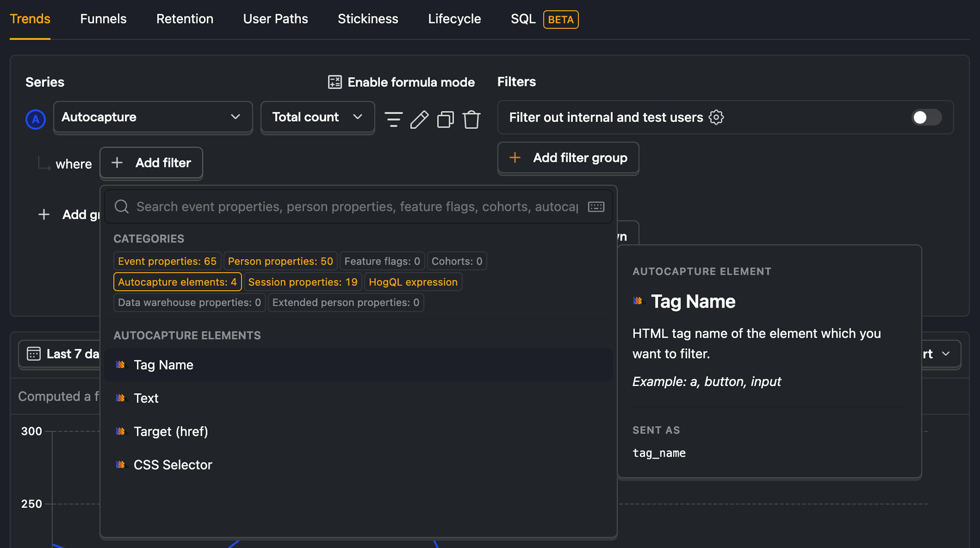The height and width of the screenshot is (548, 980).
Task: Click the keyboard shortcut icon in search box
Action: click(596, 207)
